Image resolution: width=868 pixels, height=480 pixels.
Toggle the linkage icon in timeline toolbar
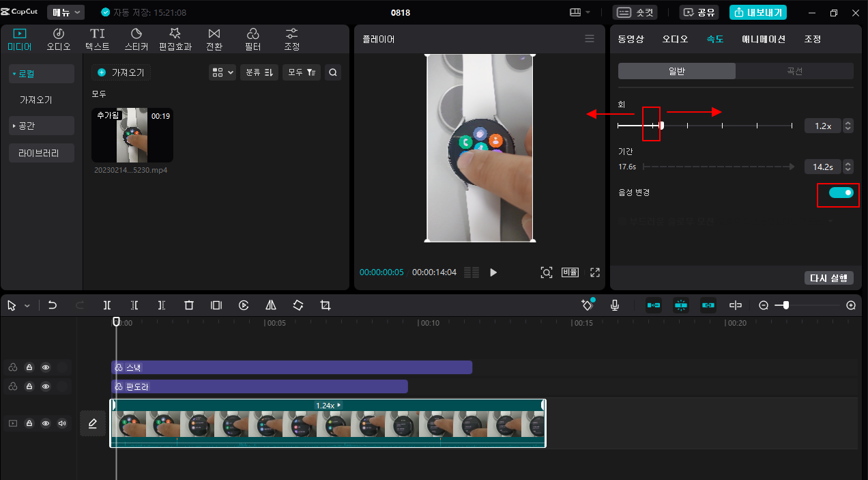(x=708, y=305)
